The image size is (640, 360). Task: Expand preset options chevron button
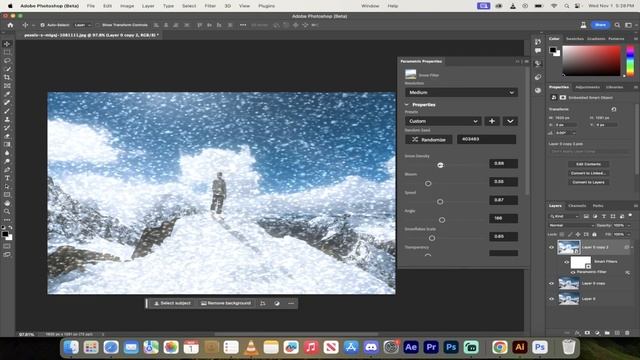click(510, 121)
